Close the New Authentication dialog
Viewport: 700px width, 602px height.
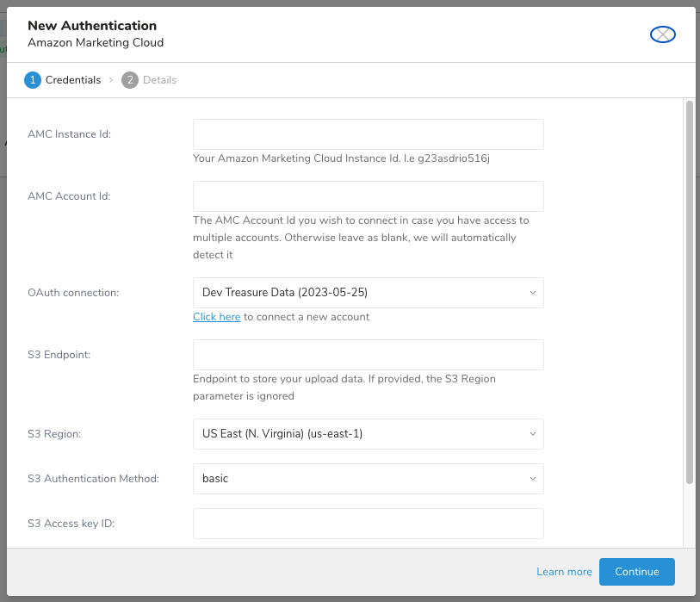coord(662,34)
